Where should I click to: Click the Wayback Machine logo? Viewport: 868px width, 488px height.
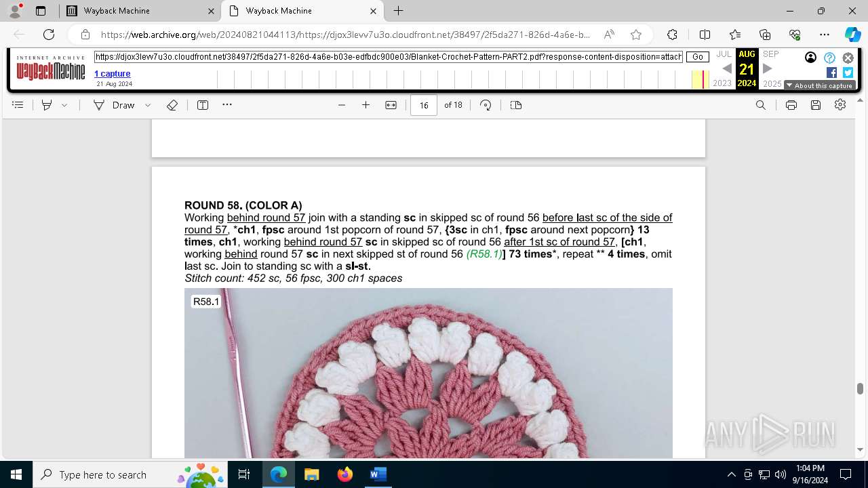[x=51, y=68]
